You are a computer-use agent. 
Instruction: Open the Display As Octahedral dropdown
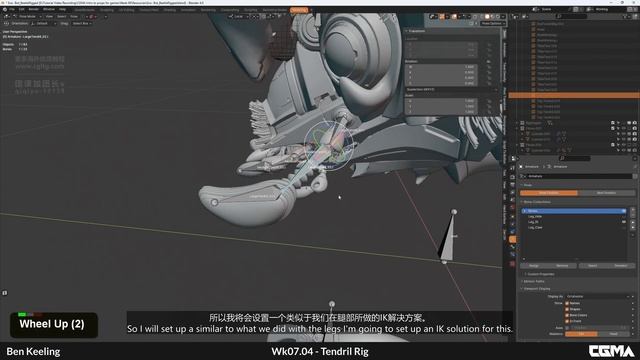(598, 297)
